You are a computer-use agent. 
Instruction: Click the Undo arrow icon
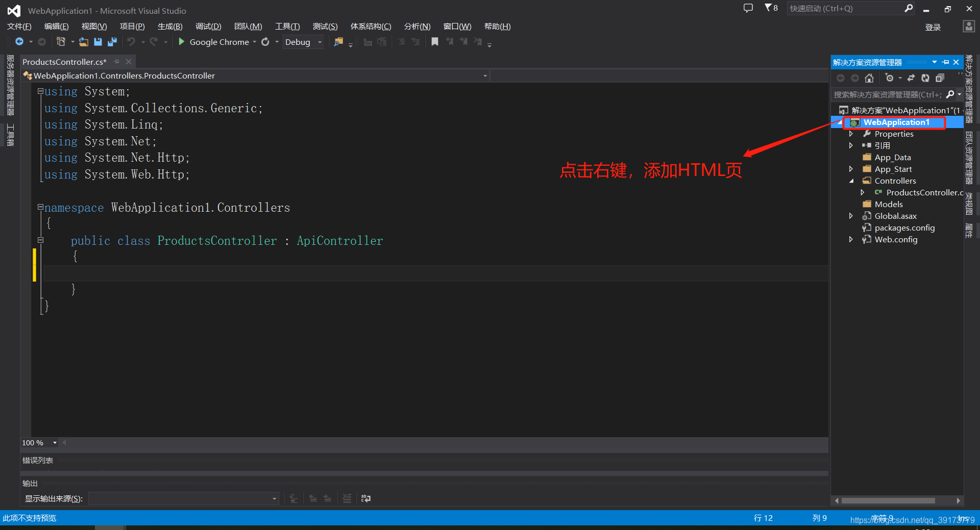pyautogui.click(x=131, y=42)
